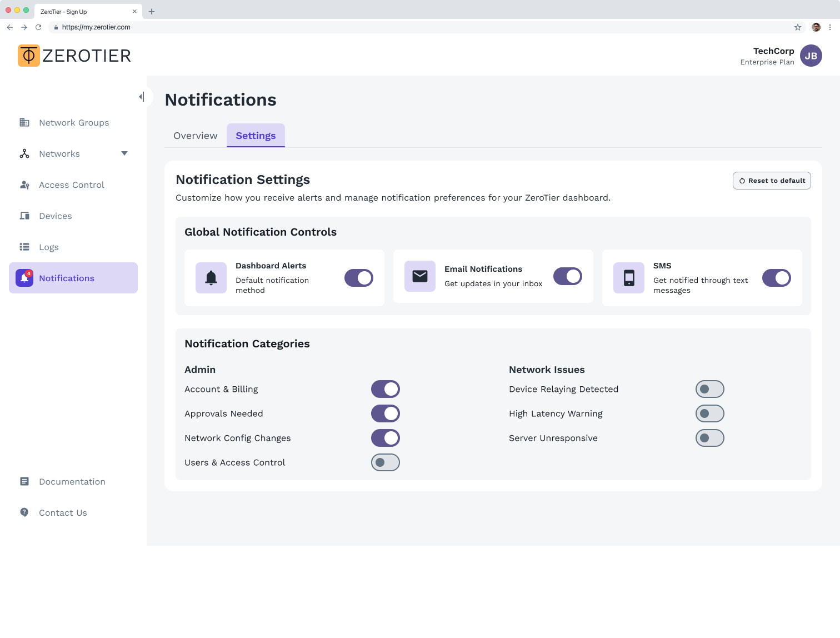Image resolution: width=840 pixels, height=638 pixels.
Task: Click the Contact Us question icon
Action: tap(24, 512)
